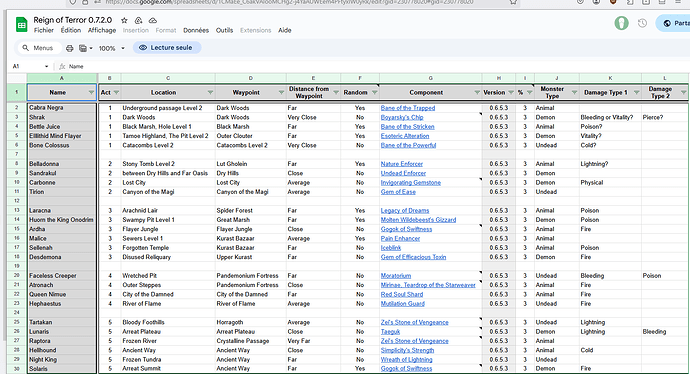690x374 pixels.
Task: Open the Données menu
Action: (196, 30)
